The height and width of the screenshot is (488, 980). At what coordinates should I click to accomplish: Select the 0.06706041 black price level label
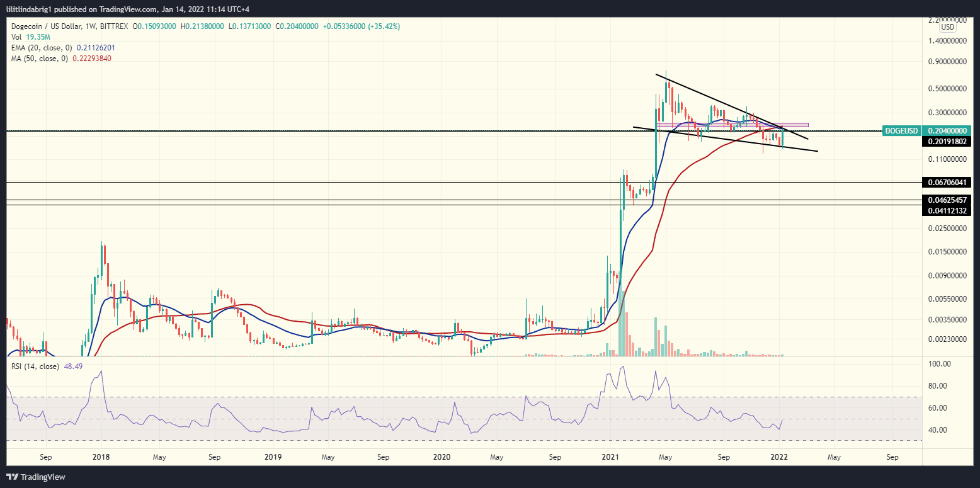pyautogui.click(x=947, y=183)
